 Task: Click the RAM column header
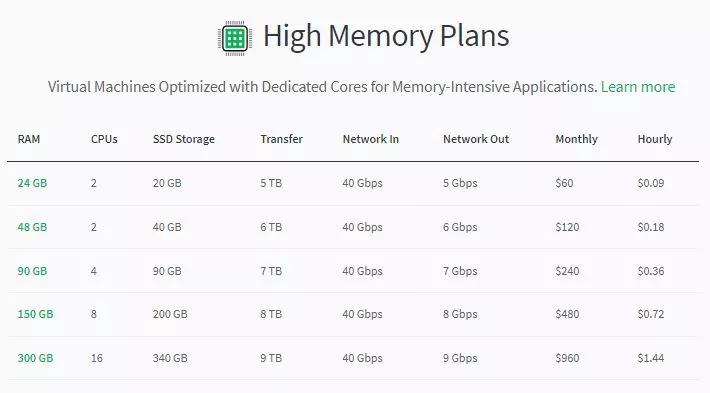tap(29, 139)
